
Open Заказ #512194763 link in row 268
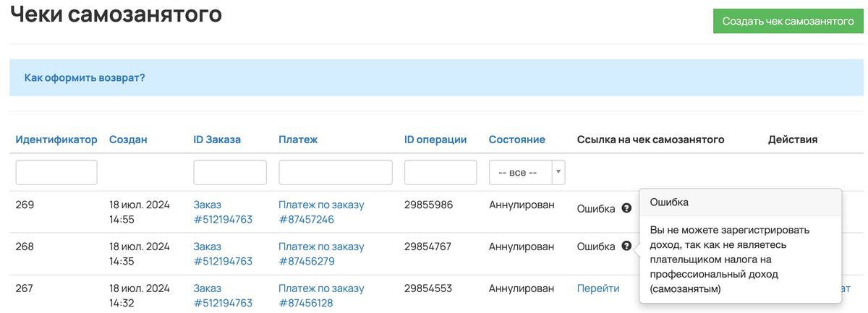coord(223,254)
